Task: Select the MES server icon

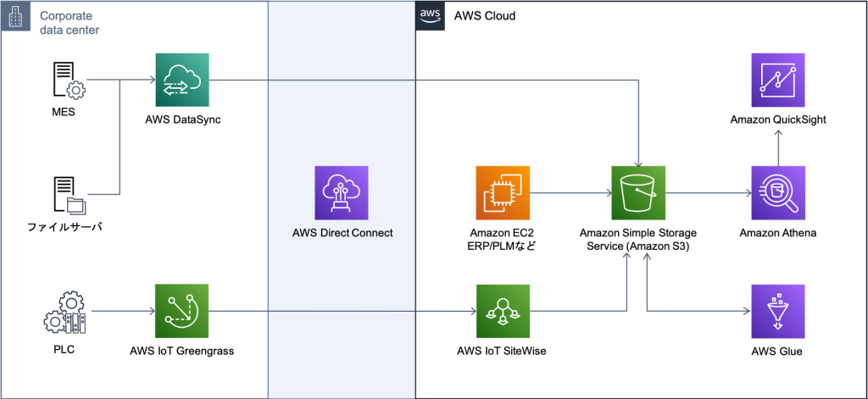Action: [x=69, y=80]
